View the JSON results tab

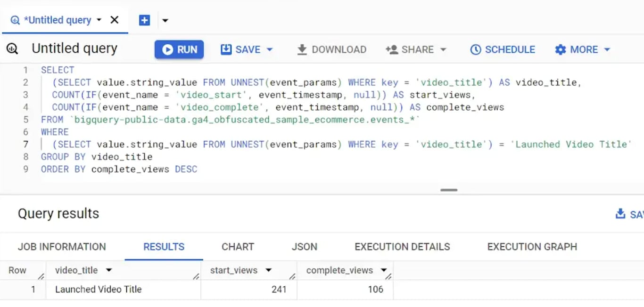[x=304, y=247]
